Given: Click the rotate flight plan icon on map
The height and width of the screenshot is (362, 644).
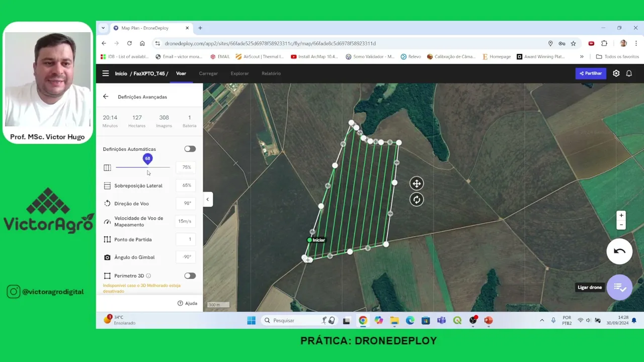Looking at the screenshot, I should [417, 200].
